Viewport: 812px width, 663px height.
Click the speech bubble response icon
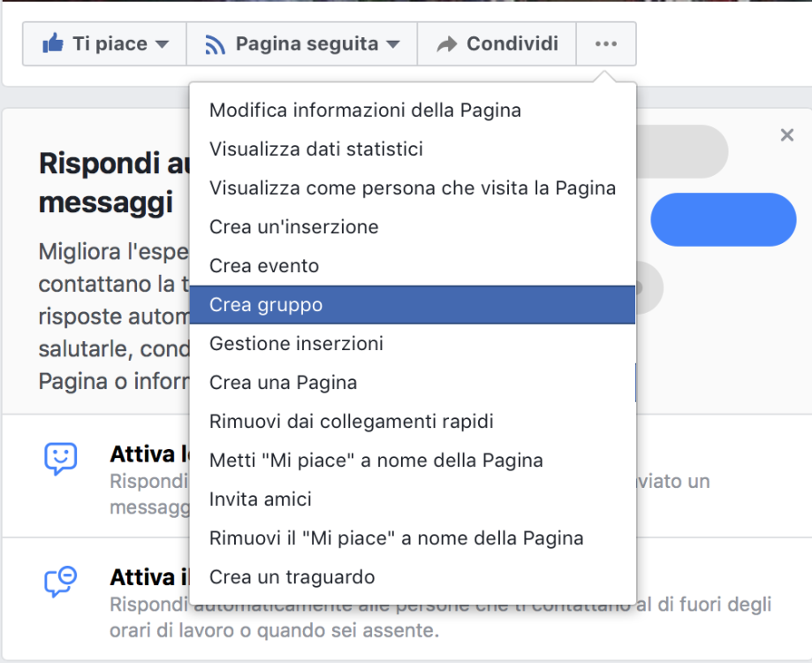(60, 583)
